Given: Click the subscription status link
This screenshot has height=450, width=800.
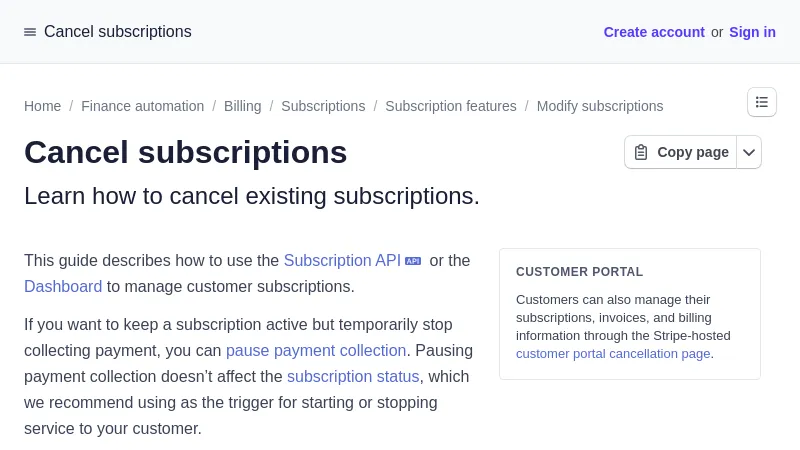Looking at the screenshot, I should pyautogui.click(x=353, y=377).
